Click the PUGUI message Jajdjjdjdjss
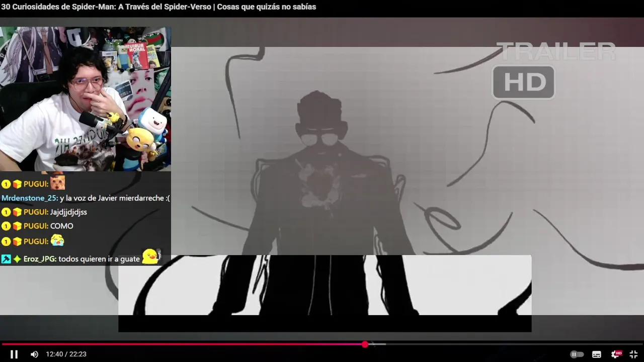 coord(68,212)
